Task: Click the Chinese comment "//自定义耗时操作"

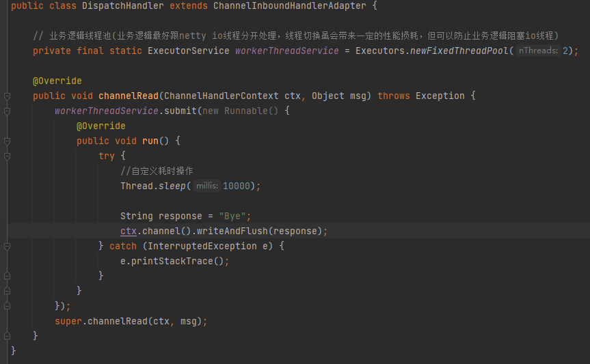Action: coord(157,171)
